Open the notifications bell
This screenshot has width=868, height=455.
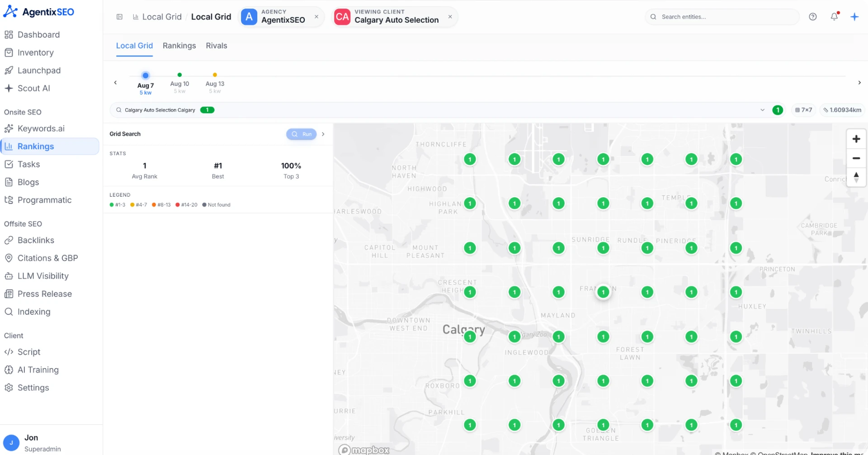(x=834, y=17)
